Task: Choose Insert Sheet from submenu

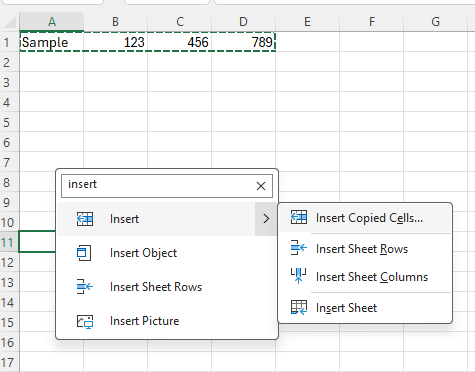Action: pos(365,308)
